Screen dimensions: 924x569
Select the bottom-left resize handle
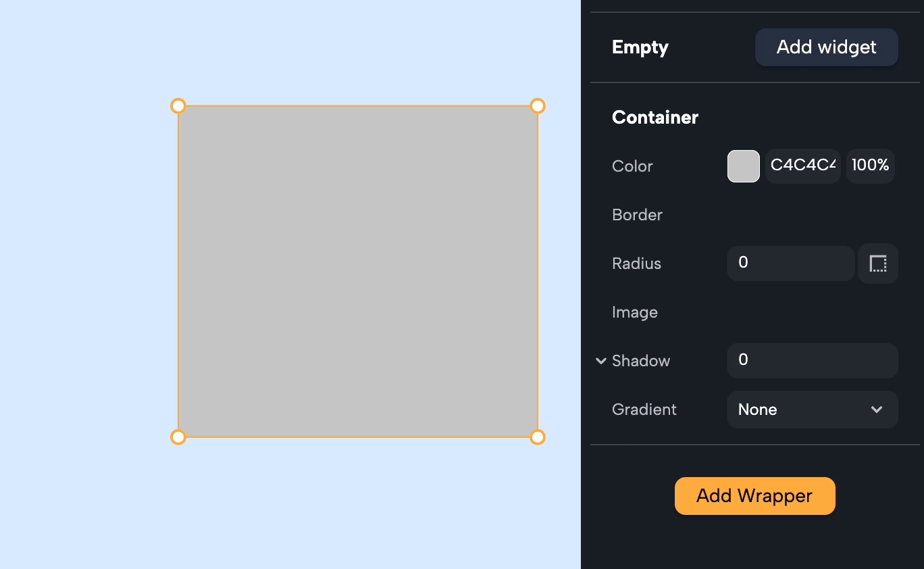click(178, 437)
